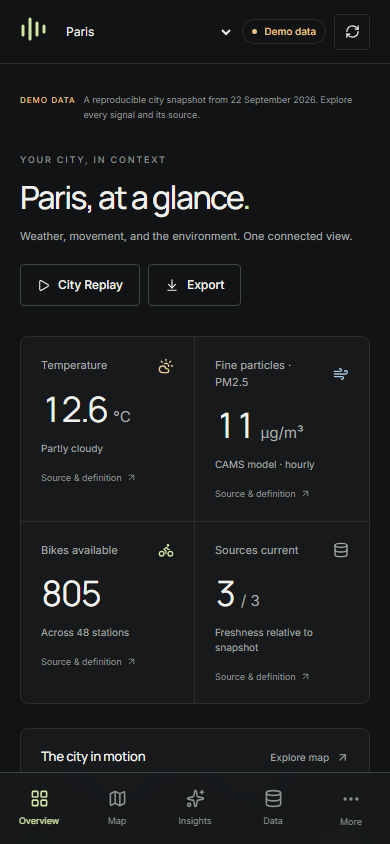Image resolution: width=390 pixels, height=844 pixels.
Task: Select the 12.6 °C temperature value
Action: click(x=87, y=411)
